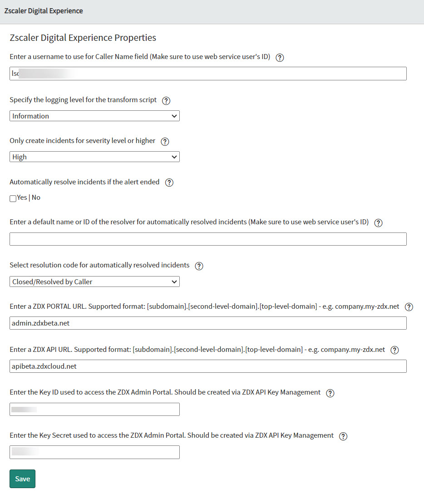Click inside the default resolver input field
Screen dimensions: 424x504
[208, 239]
